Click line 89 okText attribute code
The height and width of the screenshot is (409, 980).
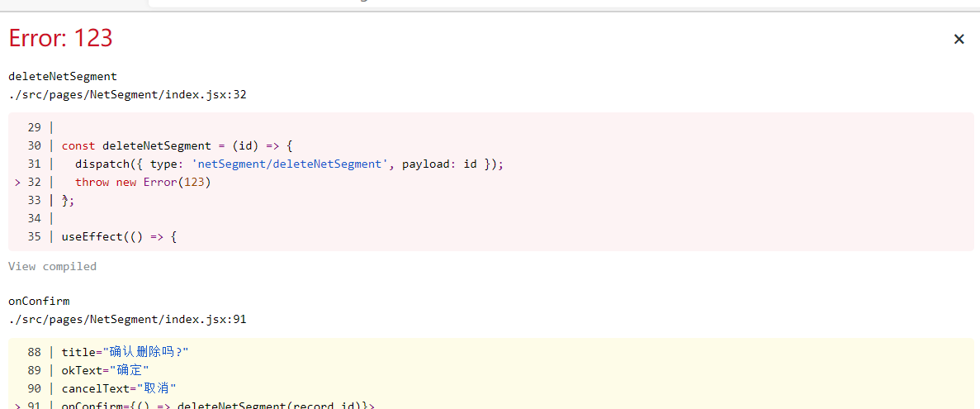click(x=105, y=370)
